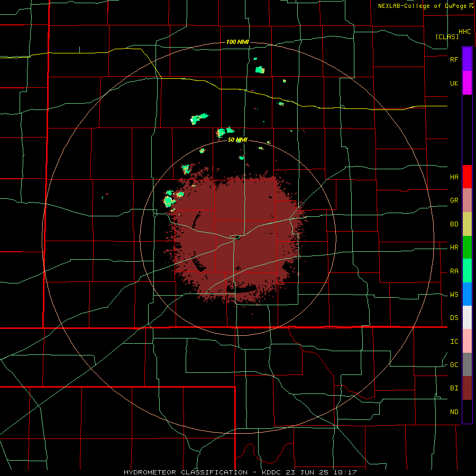Viewport: 476px width, 476px height.
Task: Pick the dark green HR legend swatch
Action: click(467, 248)
